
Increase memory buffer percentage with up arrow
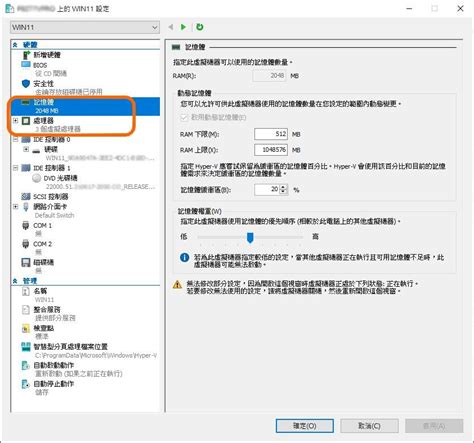coord(283,187)
